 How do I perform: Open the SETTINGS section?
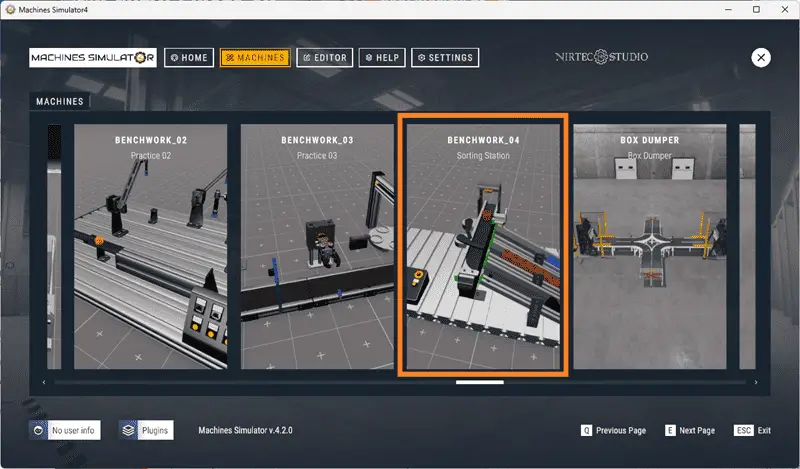445,58
